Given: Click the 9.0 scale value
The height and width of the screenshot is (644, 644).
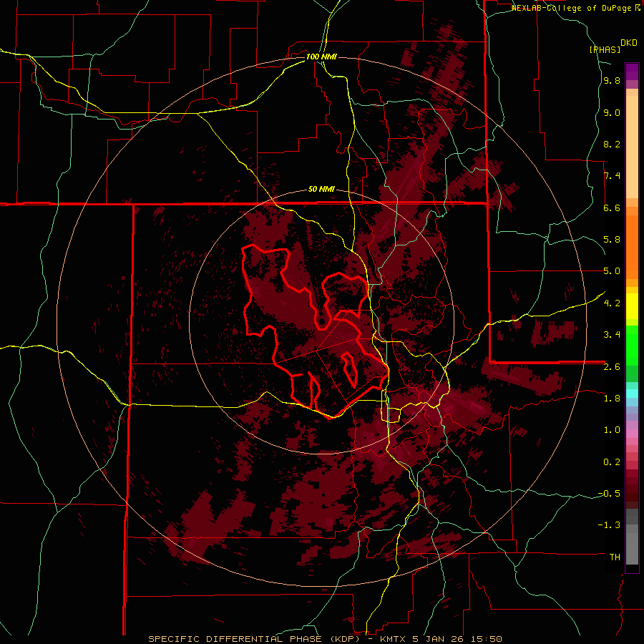Looking at the screenshot, I should point(612,112).
